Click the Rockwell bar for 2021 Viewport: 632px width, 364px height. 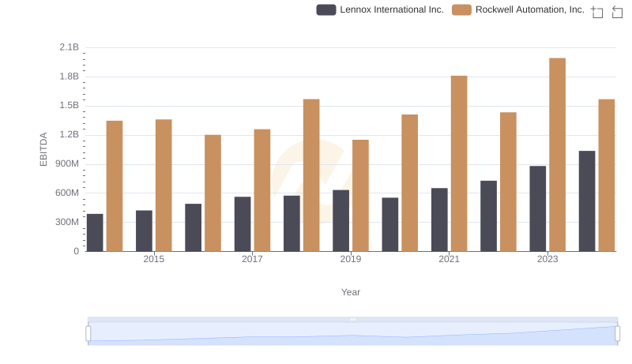click(x=459, y=163)
